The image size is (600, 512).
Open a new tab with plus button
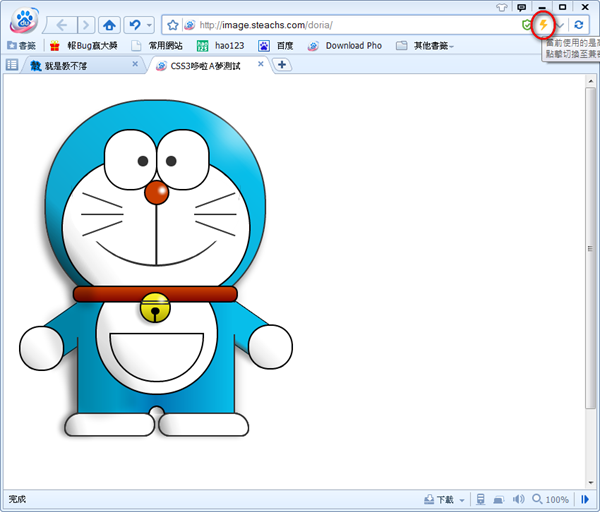point(283,65)
